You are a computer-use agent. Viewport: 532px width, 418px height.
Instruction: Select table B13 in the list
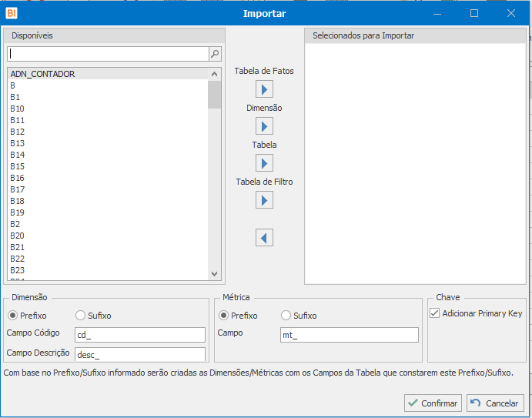coord(108,143)
